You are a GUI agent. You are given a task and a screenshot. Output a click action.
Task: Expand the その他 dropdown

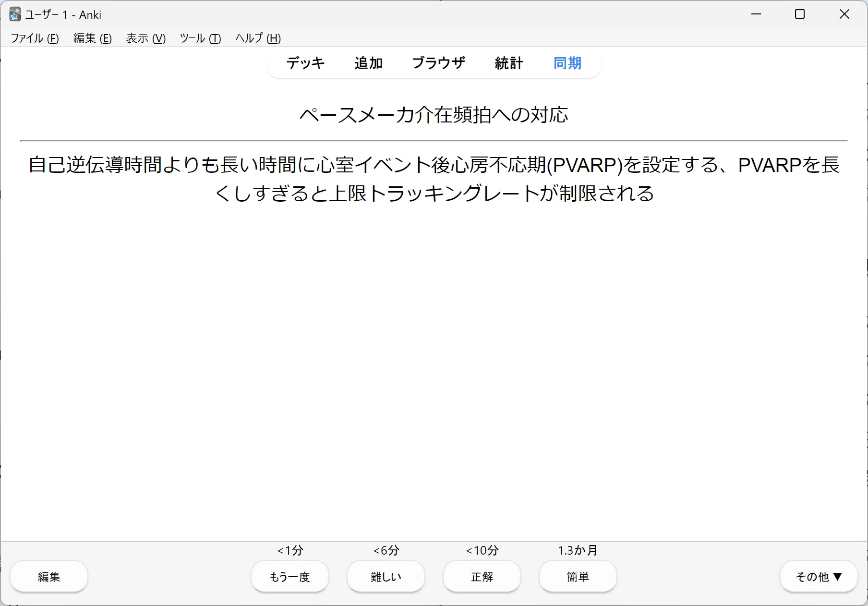[x=819, y=577]
